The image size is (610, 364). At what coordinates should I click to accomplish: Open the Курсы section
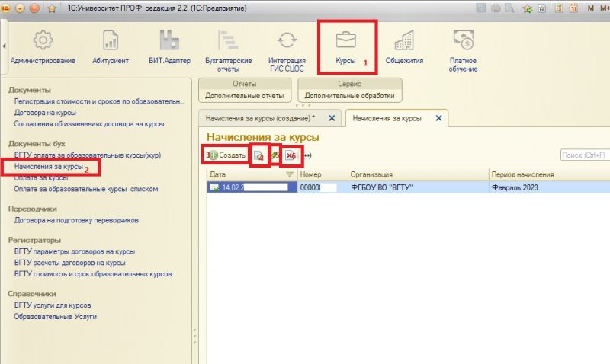click(345, 46)
